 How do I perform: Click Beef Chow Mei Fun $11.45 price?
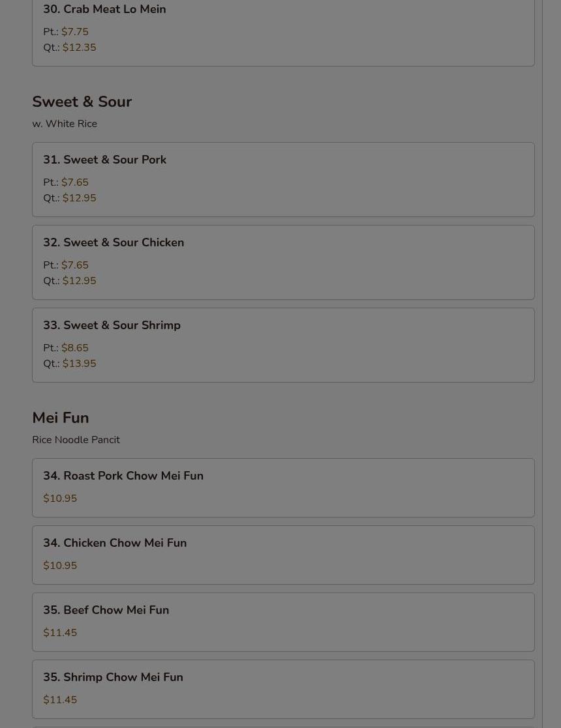[x=60, y=632]
